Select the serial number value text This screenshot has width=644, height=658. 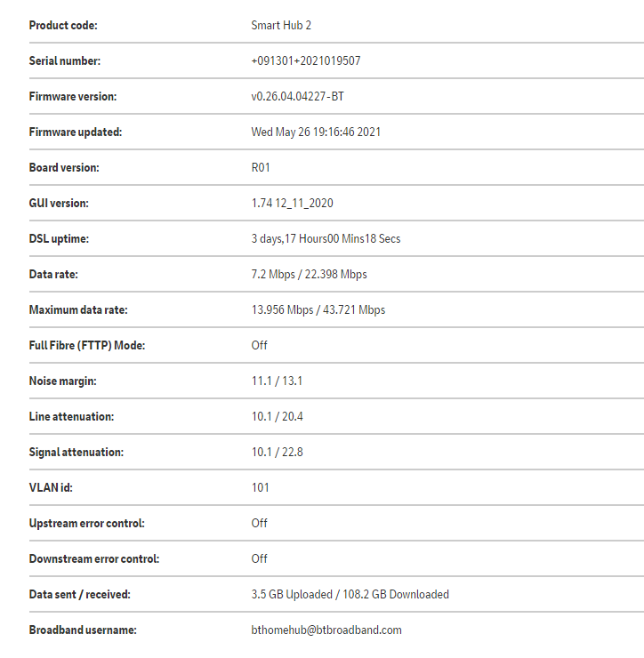pyautogui.click(x=305, y=61)
